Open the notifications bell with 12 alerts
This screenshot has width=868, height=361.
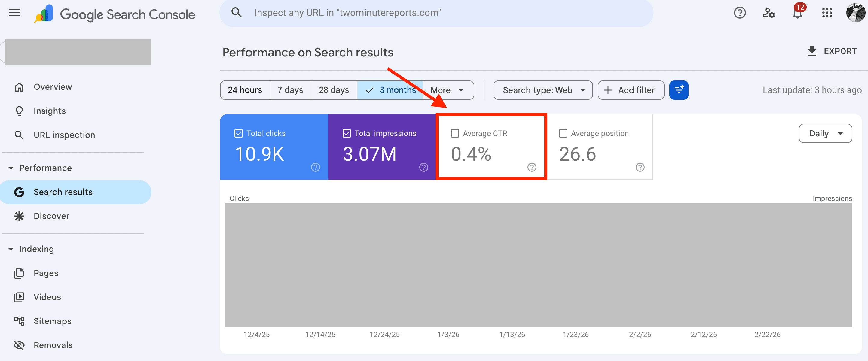(797, 14)
